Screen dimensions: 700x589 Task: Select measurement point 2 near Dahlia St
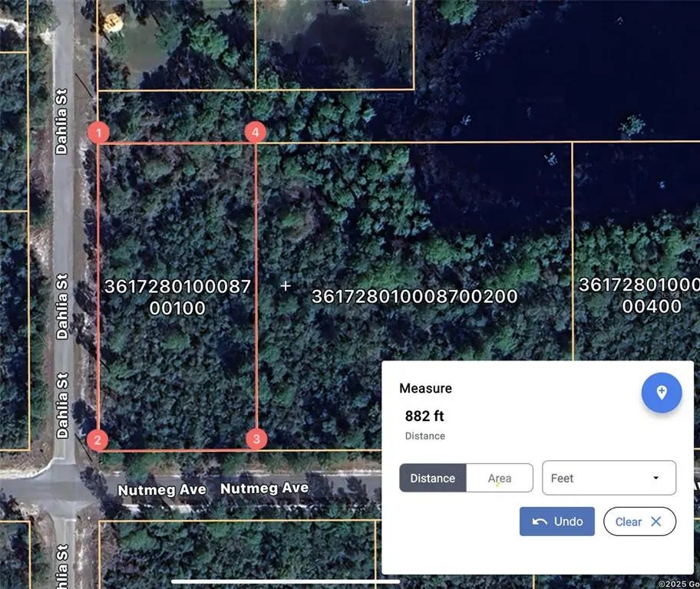(x=97, y=439)
